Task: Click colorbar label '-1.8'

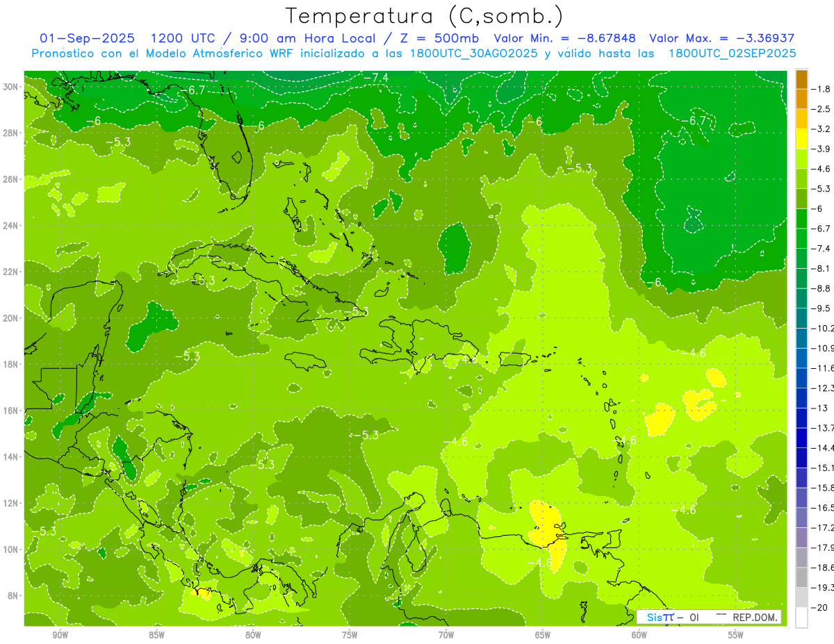Action: (x=821, y=89)
